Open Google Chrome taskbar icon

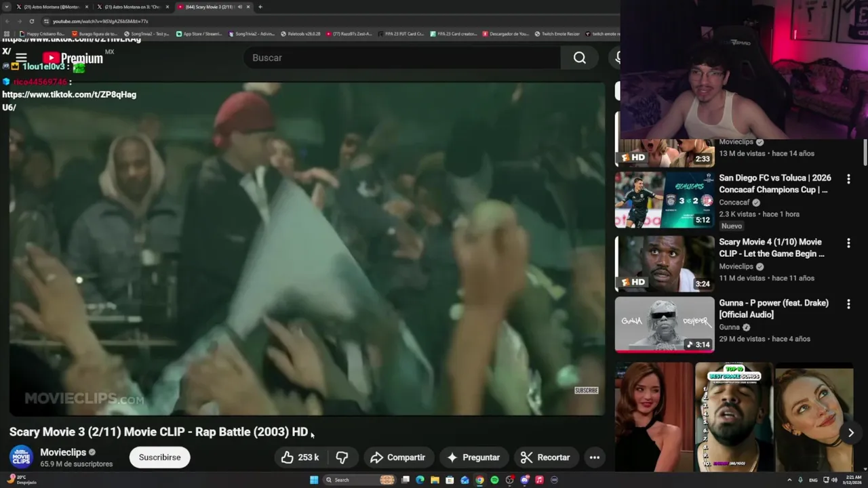479,480
